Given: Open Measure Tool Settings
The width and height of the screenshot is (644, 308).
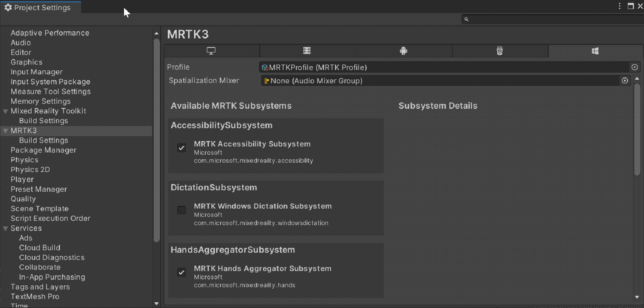Looking at the screenshot, I should click(x=51, y=92).
